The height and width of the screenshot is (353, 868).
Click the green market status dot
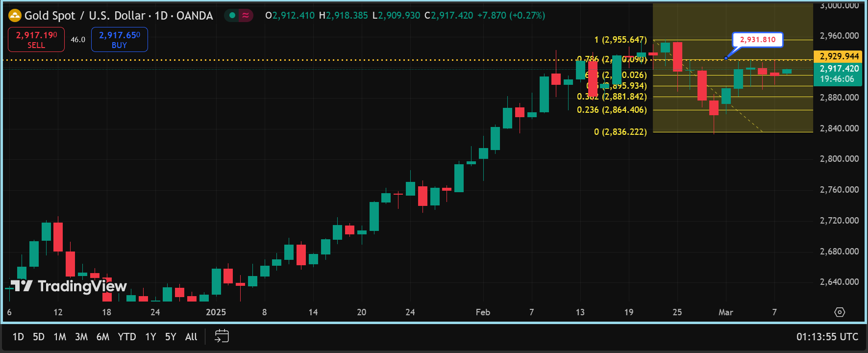pyautogui.click(x=232, y=16)
